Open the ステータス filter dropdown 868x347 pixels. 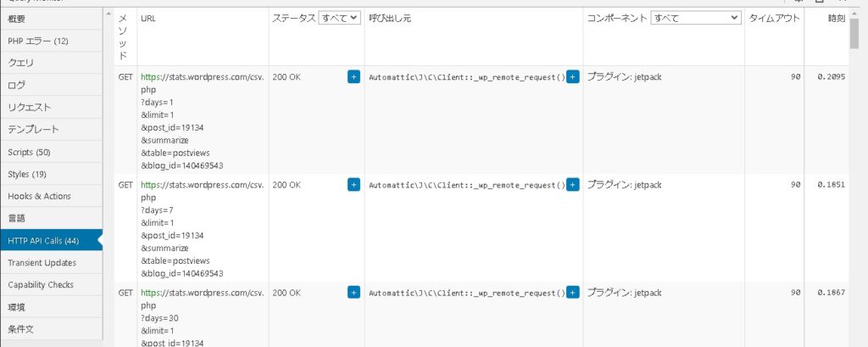pyautogui.click(x=339, y=17)
